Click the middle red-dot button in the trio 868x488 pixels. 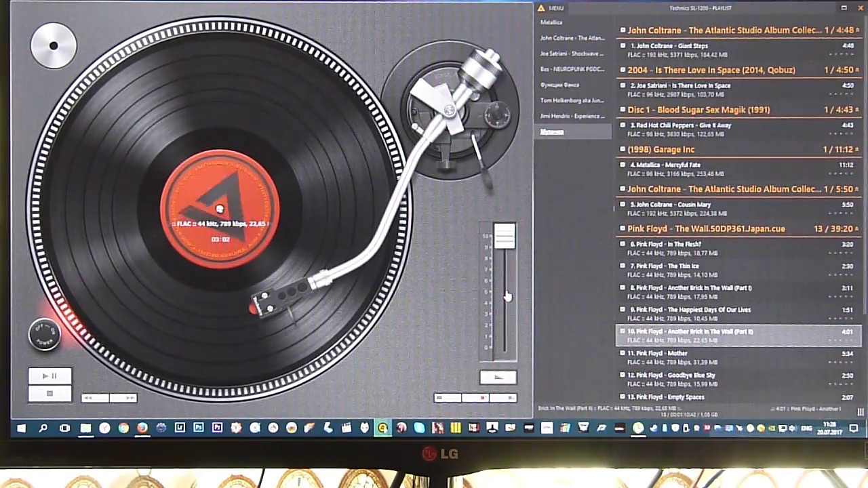tap(475, 398)
